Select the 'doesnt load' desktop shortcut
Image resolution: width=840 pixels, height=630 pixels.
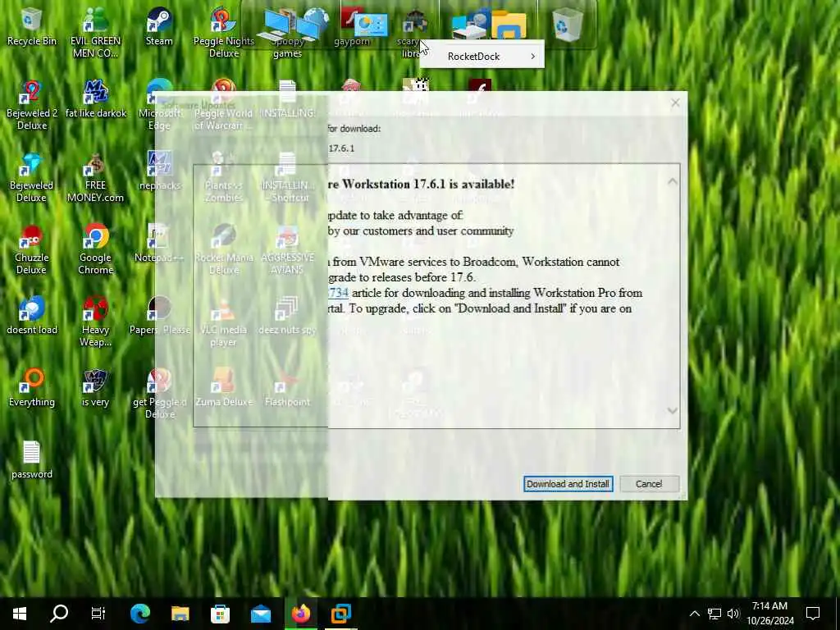tap(31, 316)
